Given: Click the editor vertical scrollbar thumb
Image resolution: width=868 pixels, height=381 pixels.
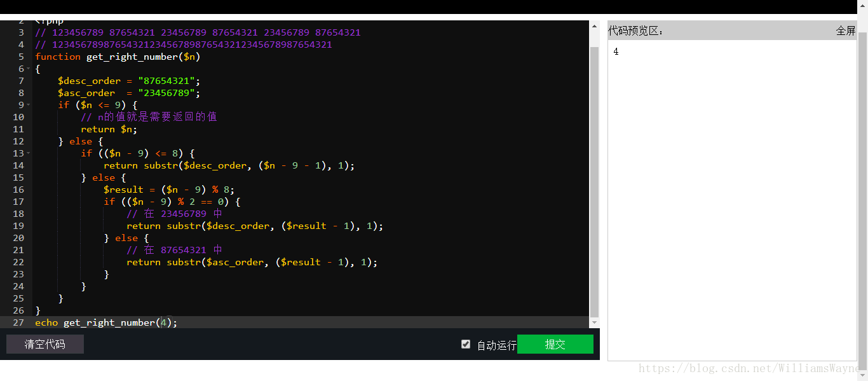Looking at the screenshot, I should 595,181.
